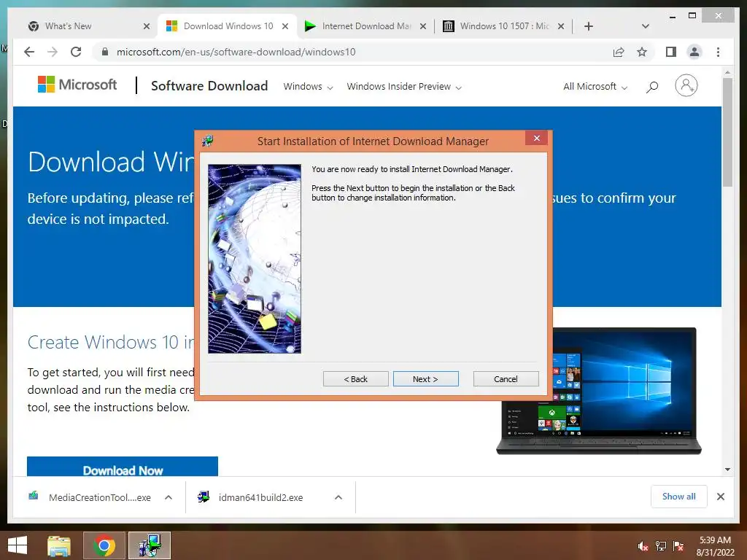The width and height of the screenshot is (747, 560).
Task: Toggle the Chrome side panel
Action: (x=671, y=52)
